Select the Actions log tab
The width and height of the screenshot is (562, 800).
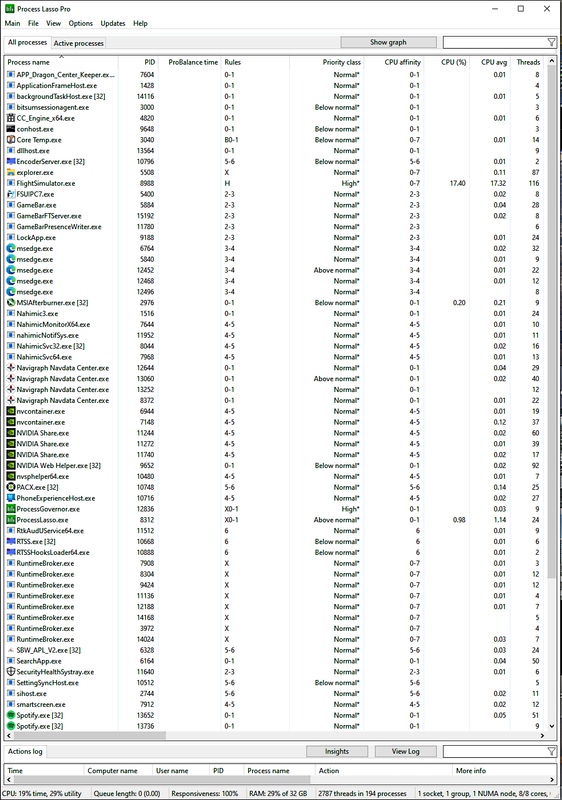point(25,752)
